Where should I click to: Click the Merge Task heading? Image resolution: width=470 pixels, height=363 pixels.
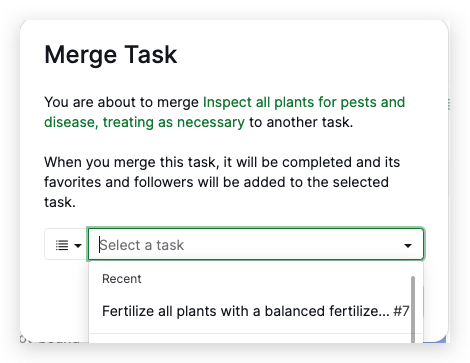click(110, 55)
